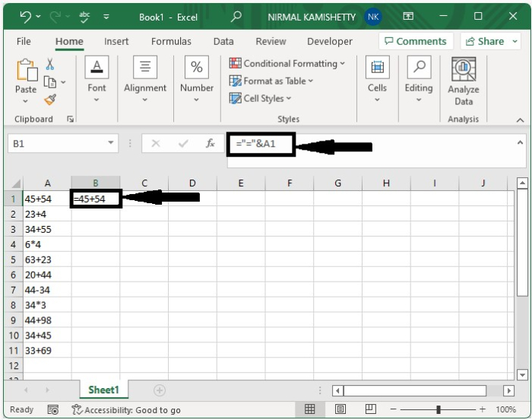
Task: Click the Sheet1 tab
Action: click(104, 390)
